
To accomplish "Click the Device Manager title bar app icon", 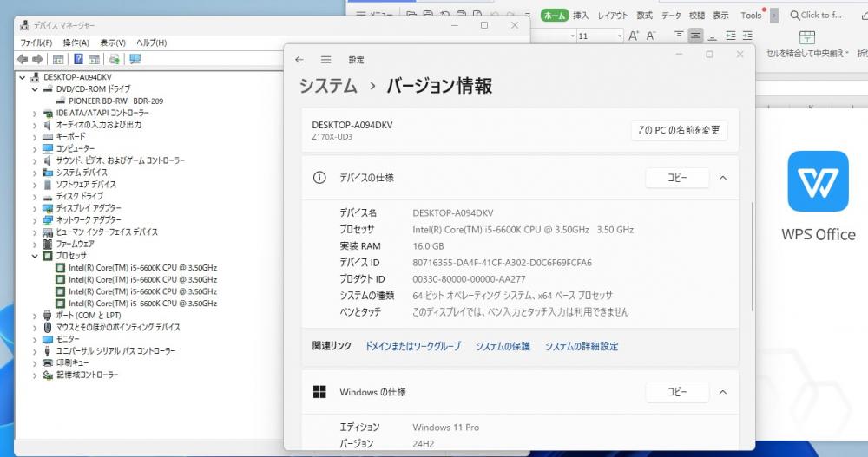I will [x=24, y=25].
